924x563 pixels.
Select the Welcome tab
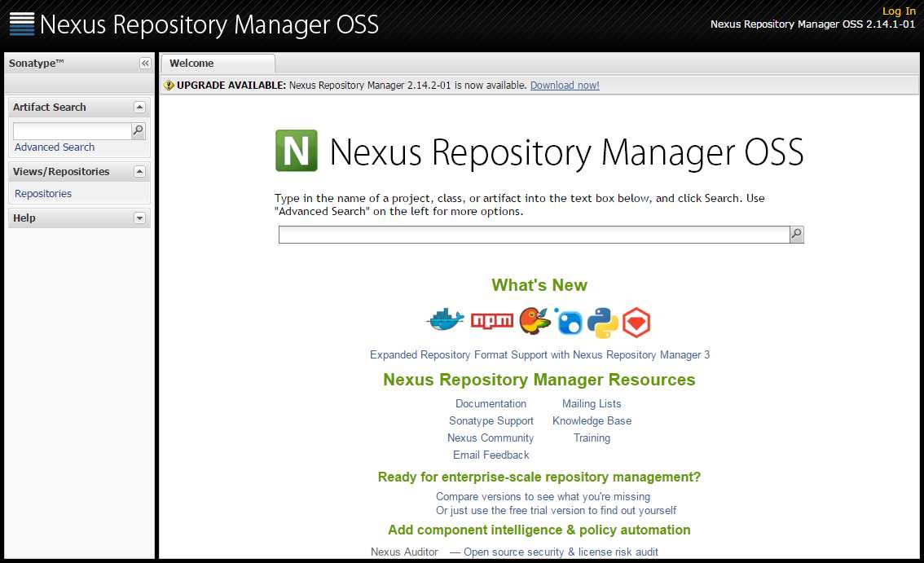coord(217,63)
